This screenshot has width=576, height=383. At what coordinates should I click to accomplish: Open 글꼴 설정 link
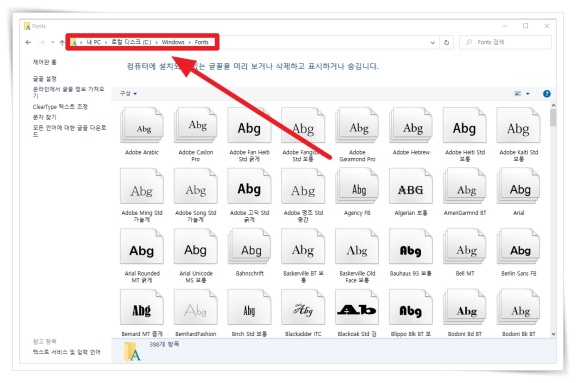tap(44, 79)
